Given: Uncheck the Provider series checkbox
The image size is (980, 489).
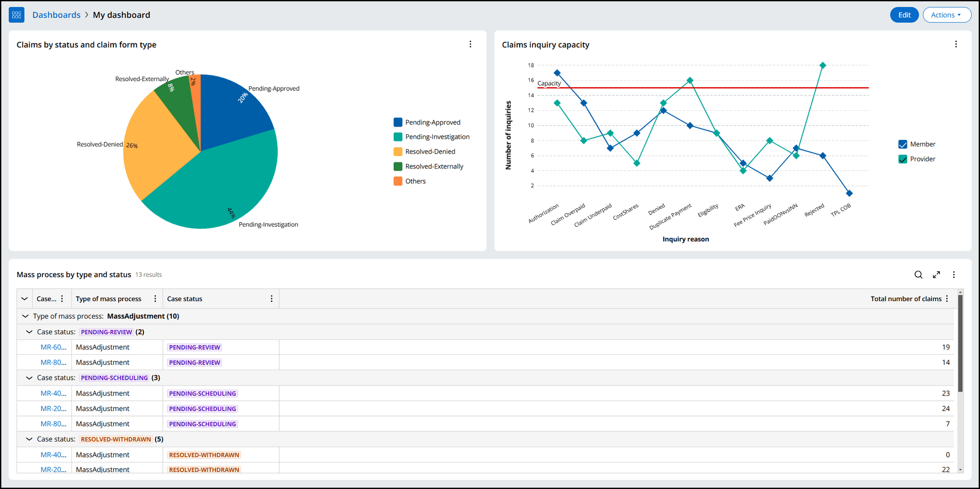Looking at the screenshot, I should (902, 159).
